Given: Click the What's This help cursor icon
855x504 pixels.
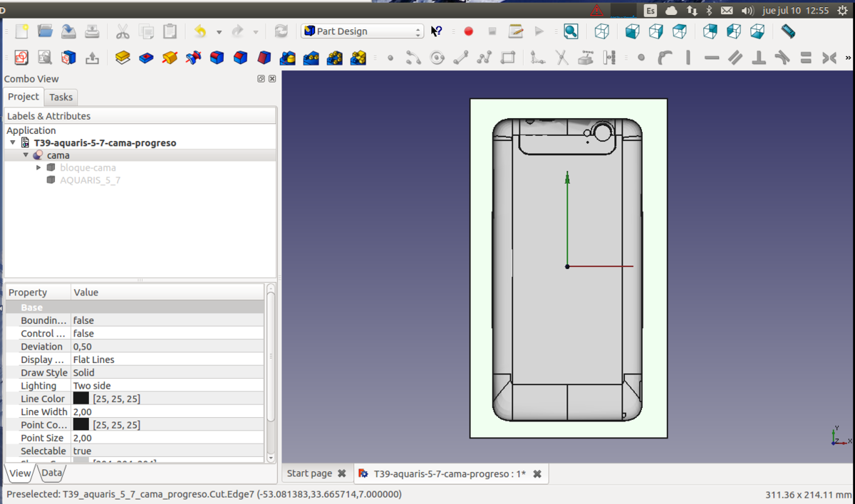Looking at the screenshot, I should (437, 31).
